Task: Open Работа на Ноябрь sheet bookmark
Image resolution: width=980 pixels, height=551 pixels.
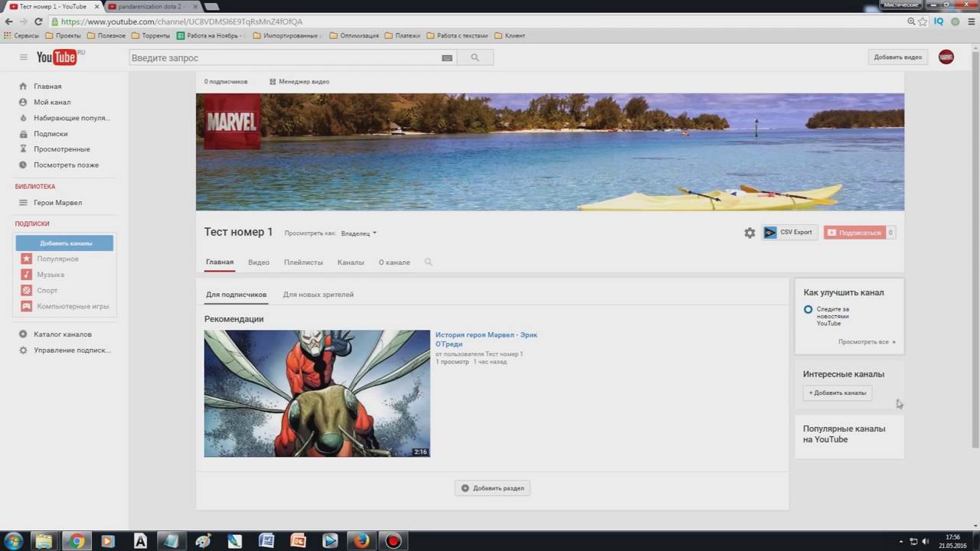Action: tap(211, 36)
